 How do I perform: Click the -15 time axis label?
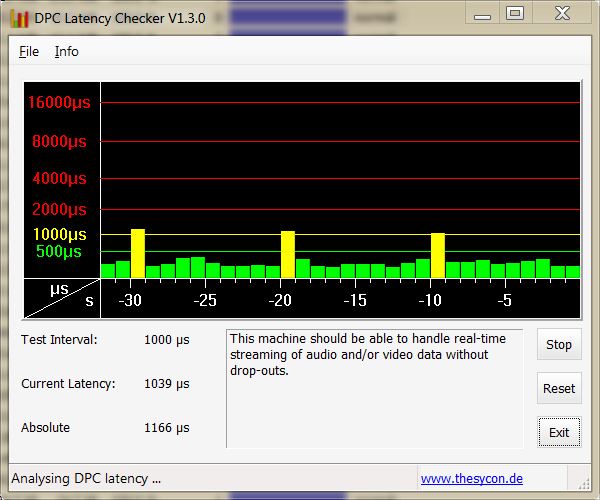355,300
